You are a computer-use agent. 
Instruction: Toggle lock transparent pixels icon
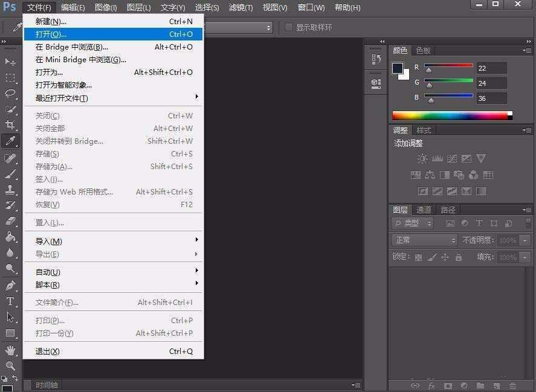pos(418,257)
